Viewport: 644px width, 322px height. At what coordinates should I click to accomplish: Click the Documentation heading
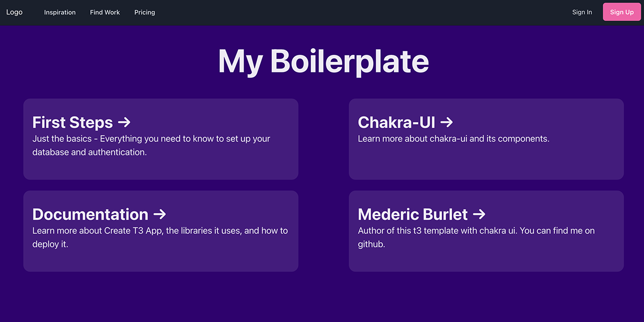(x=90, y=214)
